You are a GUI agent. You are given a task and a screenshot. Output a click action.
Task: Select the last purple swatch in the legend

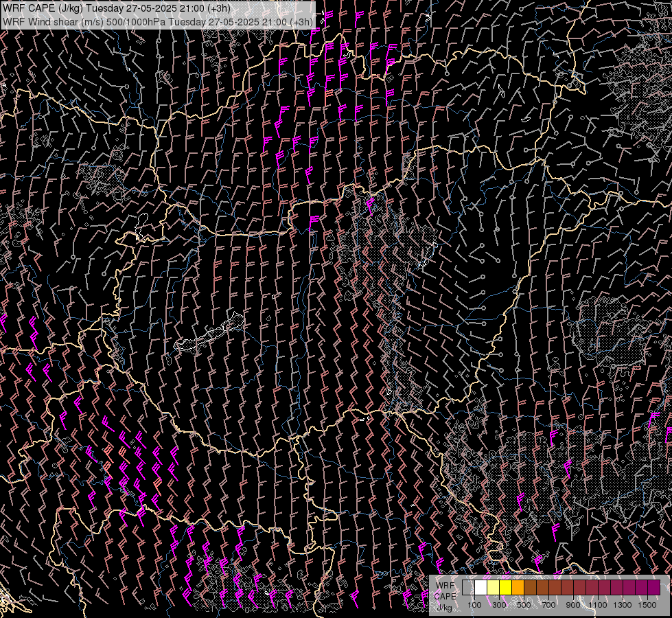[654, 588]
